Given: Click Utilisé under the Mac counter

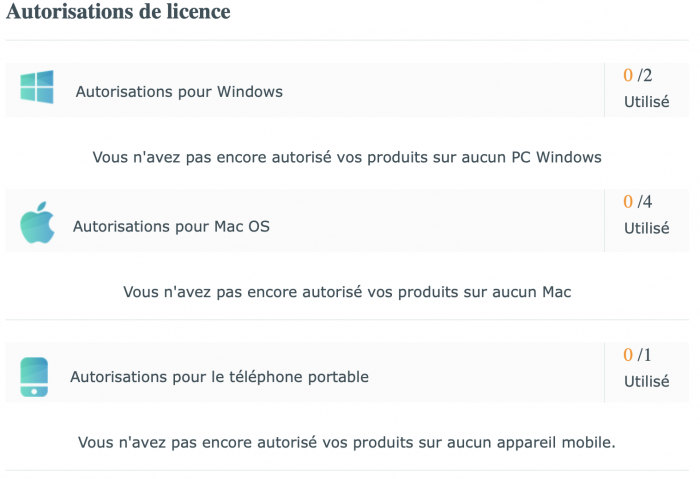Looking at the screenshot, I should pos(646,228).
